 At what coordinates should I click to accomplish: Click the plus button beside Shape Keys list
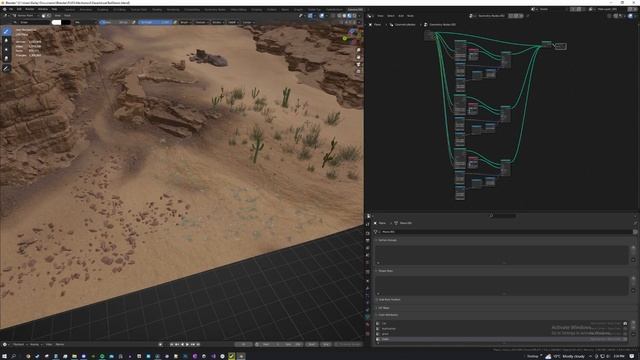633,278
